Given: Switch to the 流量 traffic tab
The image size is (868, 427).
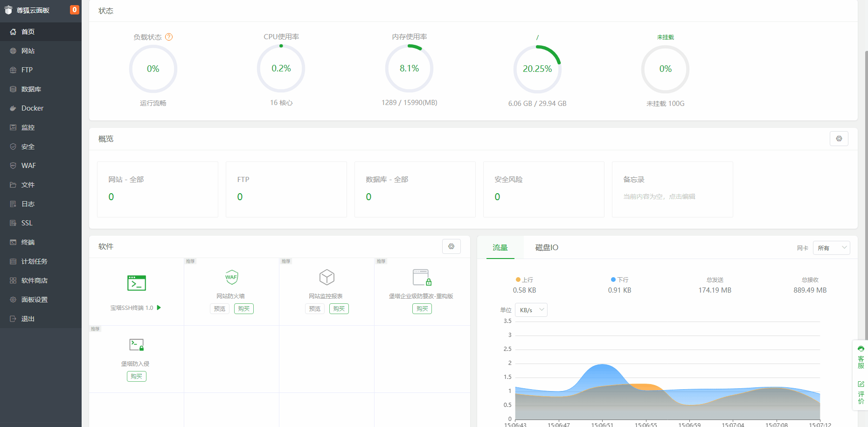Looking at the screenshot, I should tap(500, 248).
